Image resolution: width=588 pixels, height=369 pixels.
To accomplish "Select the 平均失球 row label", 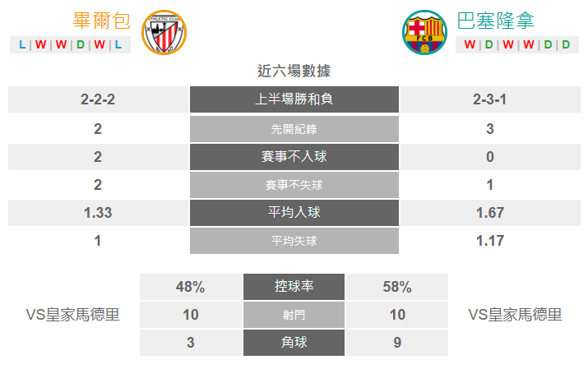I will [x=294, y=241].
